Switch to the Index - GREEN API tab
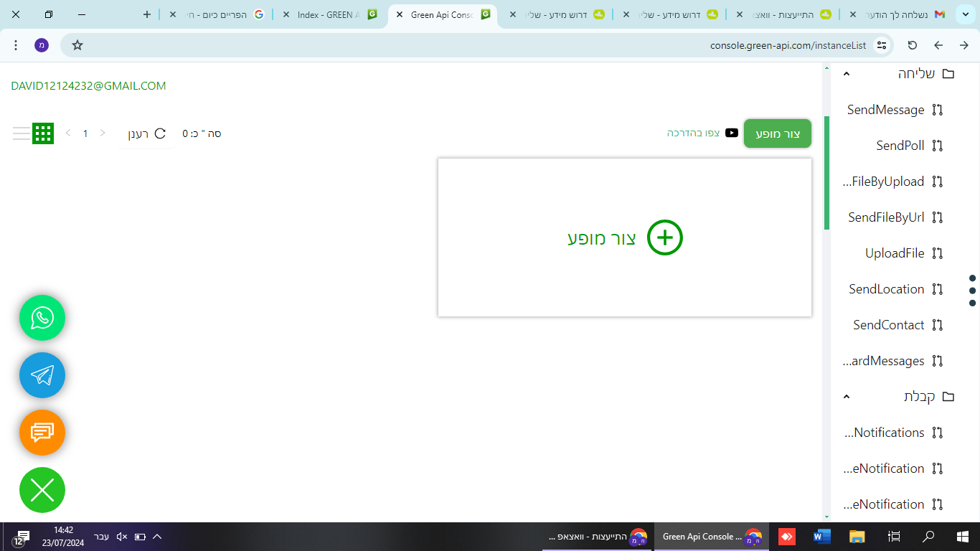 [329, 14]
